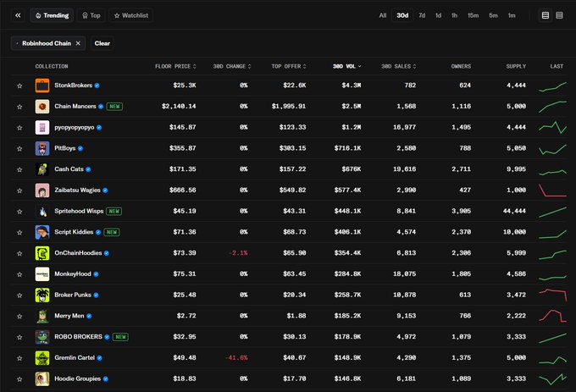Image resolution: width=576 pixels, height=392 pixels.
Task: Sort by 30D Change column
Action: point(232,66)
